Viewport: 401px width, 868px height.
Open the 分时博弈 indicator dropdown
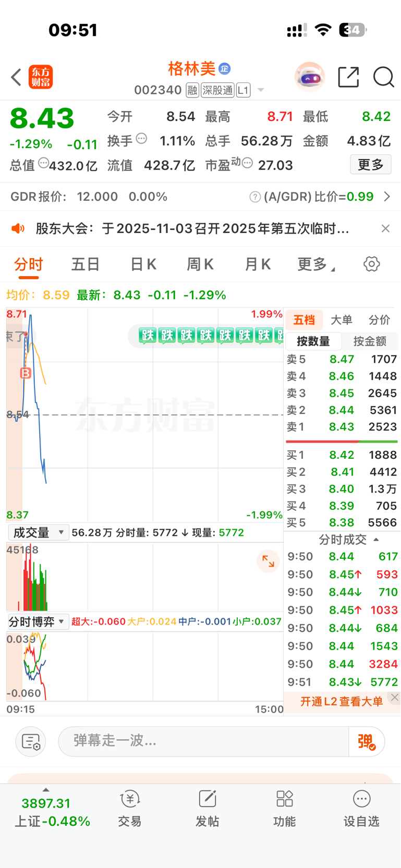tap(39, 621)
